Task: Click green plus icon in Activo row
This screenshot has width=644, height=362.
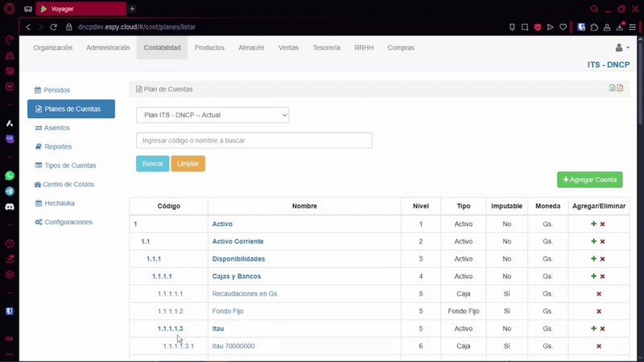Action: pyautogui.click(x=594, y=224)
